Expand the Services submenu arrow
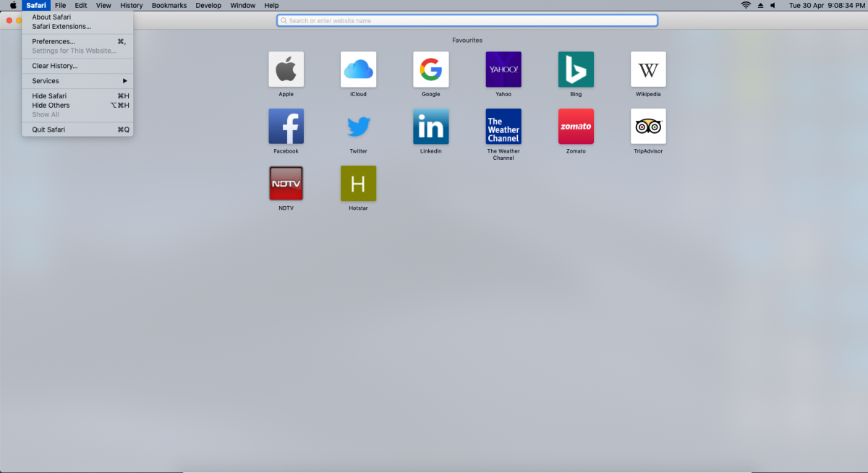The image size is (868, 473). [124, 81]
